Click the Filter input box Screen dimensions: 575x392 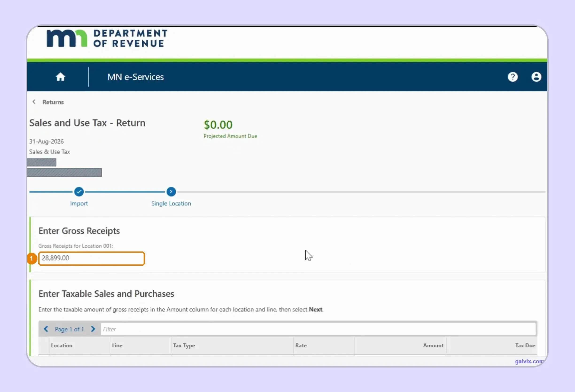click(x=318, y=329)
